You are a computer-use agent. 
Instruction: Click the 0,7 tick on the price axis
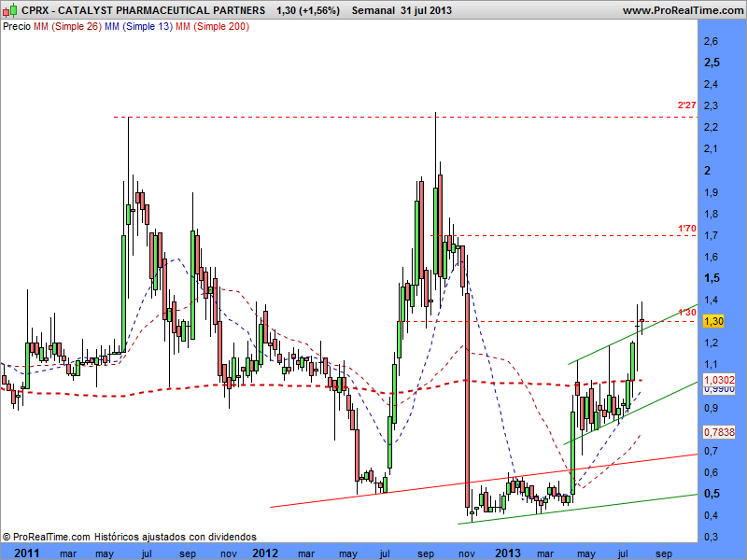711,451
